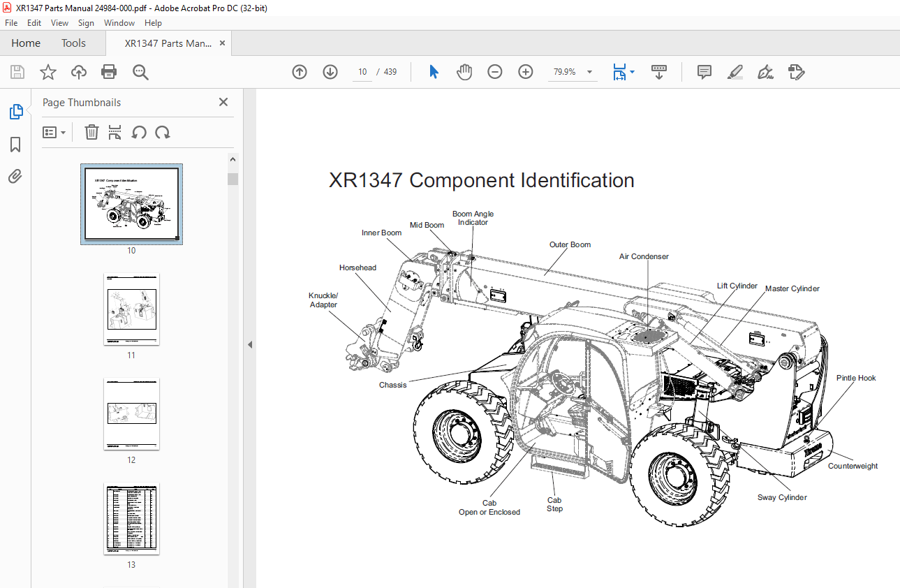Click the scrolling mode icon
900x588 pixels.
659,72
